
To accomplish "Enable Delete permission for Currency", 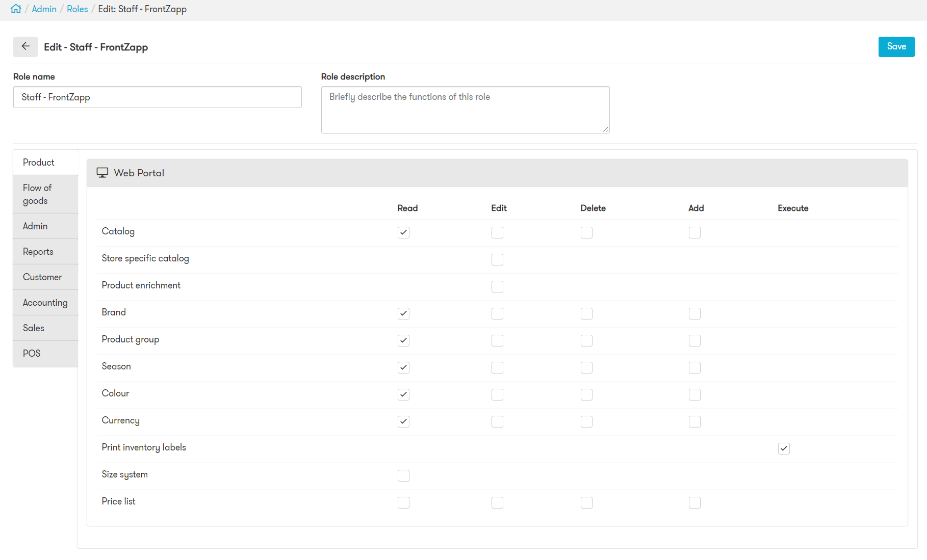I will (586, 421).
